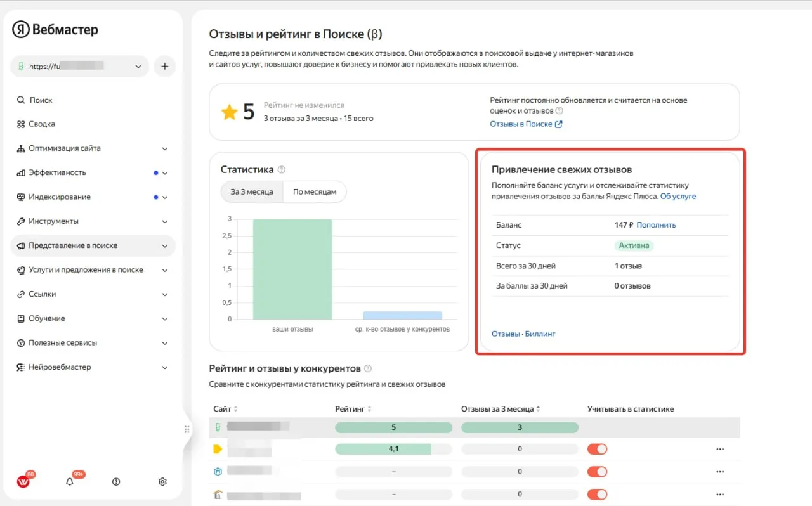812x506 pixels.
Task: Click the "1 отзыв" value
Action: [x=628, y=266]
